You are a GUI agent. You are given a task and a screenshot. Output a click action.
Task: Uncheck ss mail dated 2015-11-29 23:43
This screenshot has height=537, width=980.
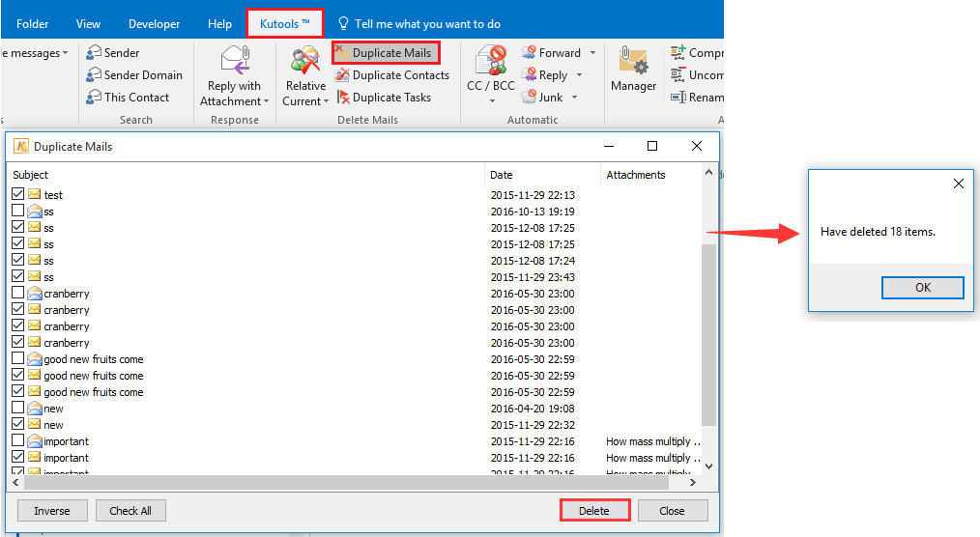point(17,276)
